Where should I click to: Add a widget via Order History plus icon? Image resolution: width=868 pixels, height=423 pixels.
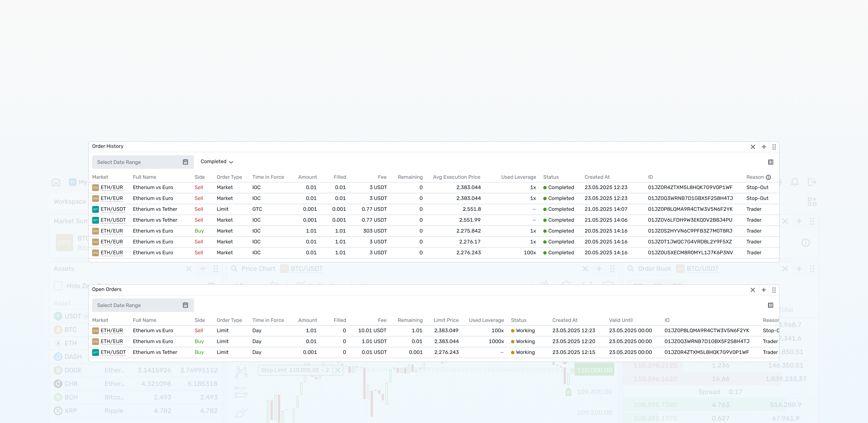pyautogui.click(x=764, y=147)
